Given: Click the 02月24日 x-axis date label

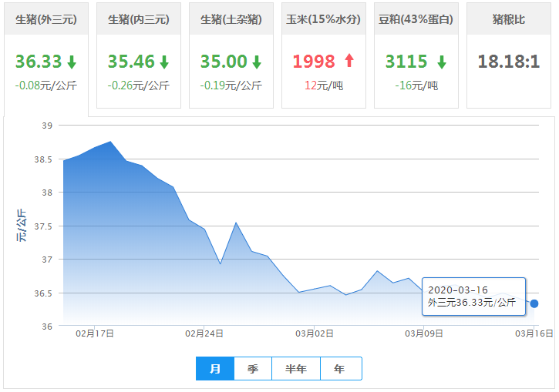Looking at the screenshot, I should (x=204, y=333).
